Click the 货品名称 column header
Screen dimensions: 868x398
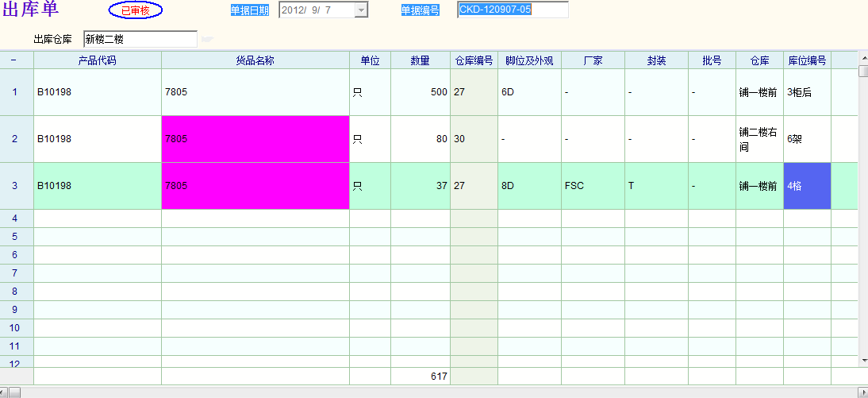pos(255,60)
